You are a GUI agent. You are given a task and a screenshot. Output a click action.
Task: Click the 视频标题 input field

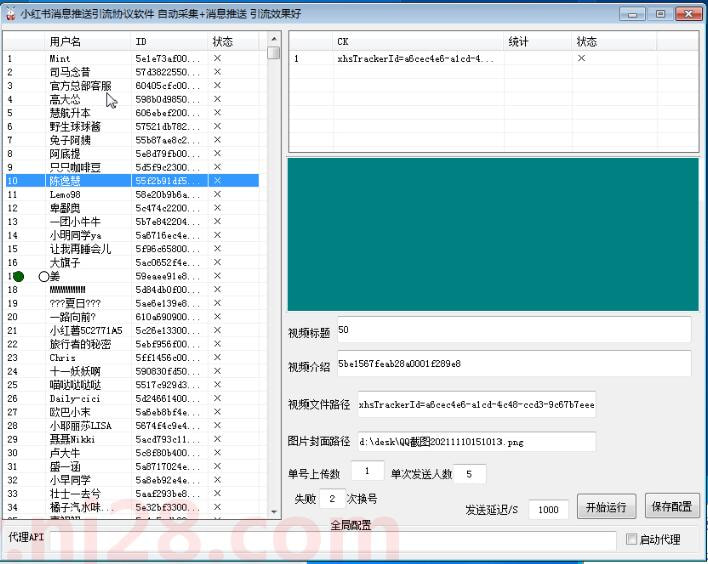(514, 330)
